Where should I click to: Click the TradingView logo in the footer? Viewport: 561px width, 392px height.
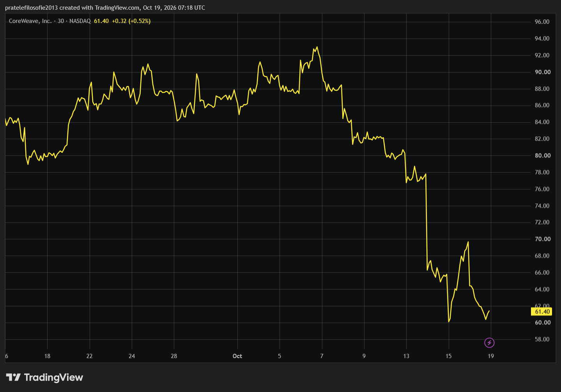click(x=44, y=377)
